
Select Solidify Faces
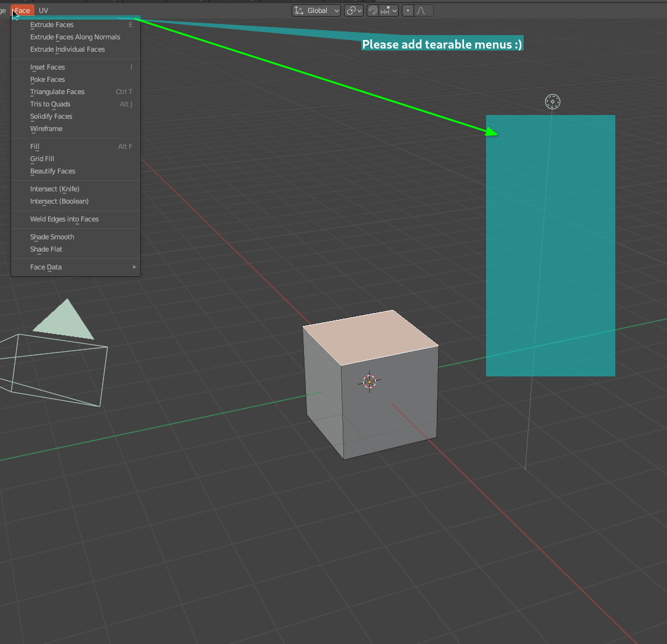point(76,116)
